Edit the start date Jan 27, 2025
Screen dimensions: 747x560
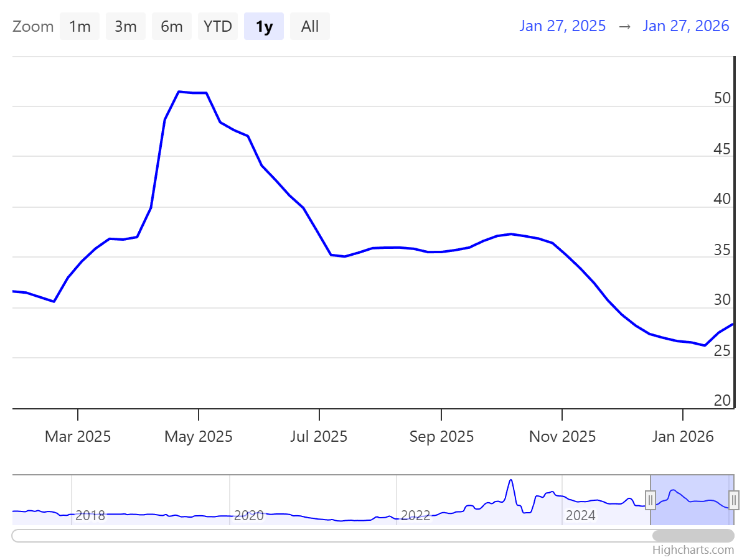pyautogui.click(x=562, y=26)
